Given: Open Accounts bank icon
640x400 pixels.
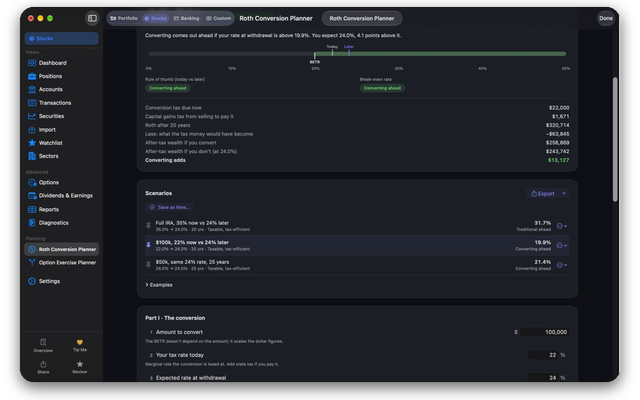Looking at the screenshot, I should [32, 89].
